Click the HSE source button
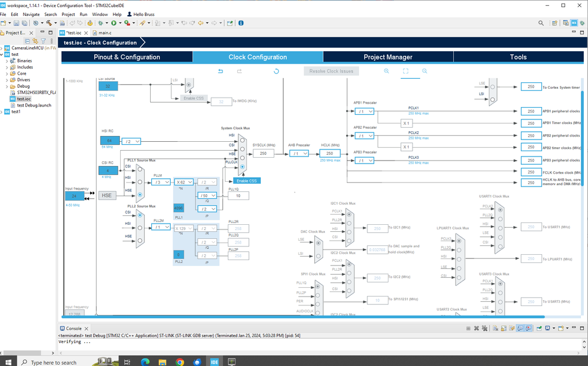 pos(107,195)
